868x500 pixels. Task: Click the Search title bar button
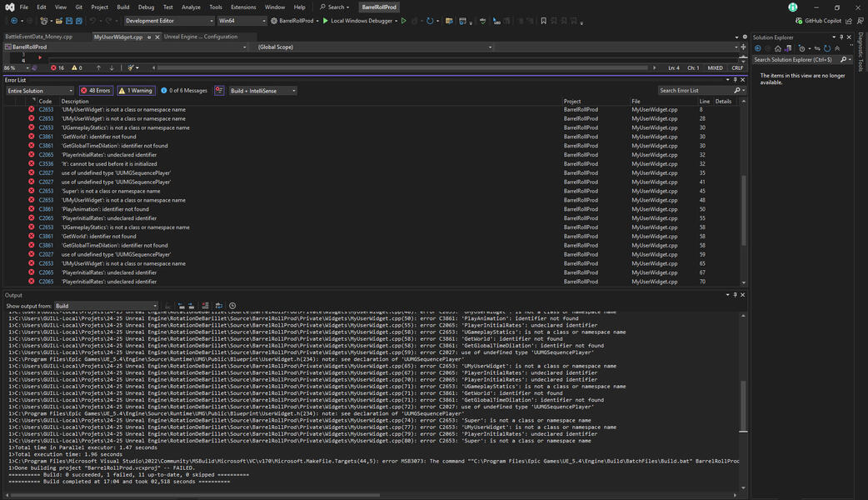pos(335,7)
